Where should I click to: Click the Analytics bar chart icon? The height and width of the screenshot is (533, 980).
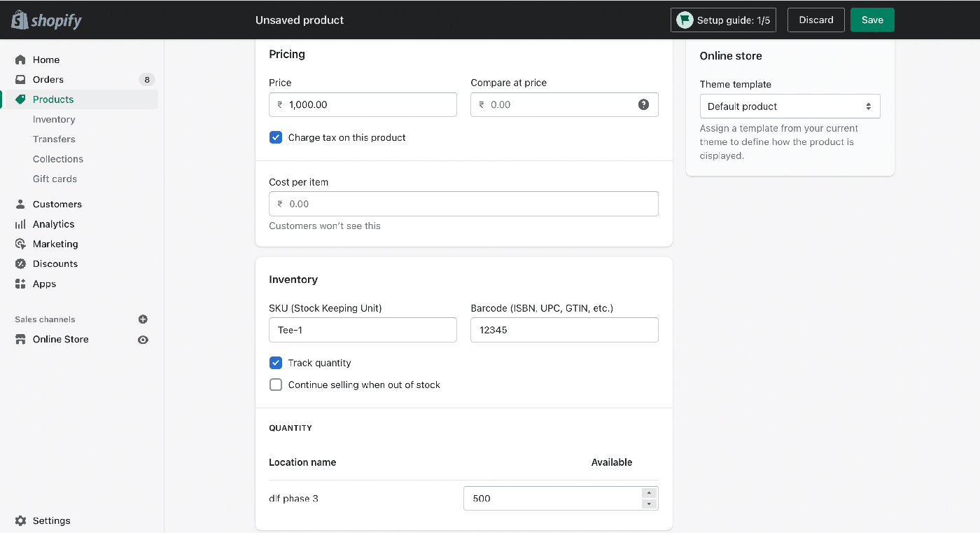click(x=20, y=224)
